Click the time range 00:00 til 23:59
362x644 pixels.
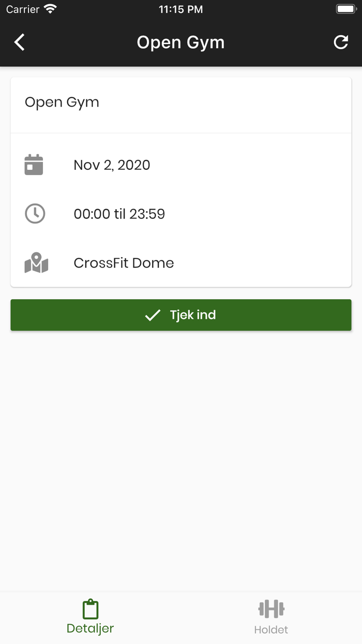(x=119, y=213)
